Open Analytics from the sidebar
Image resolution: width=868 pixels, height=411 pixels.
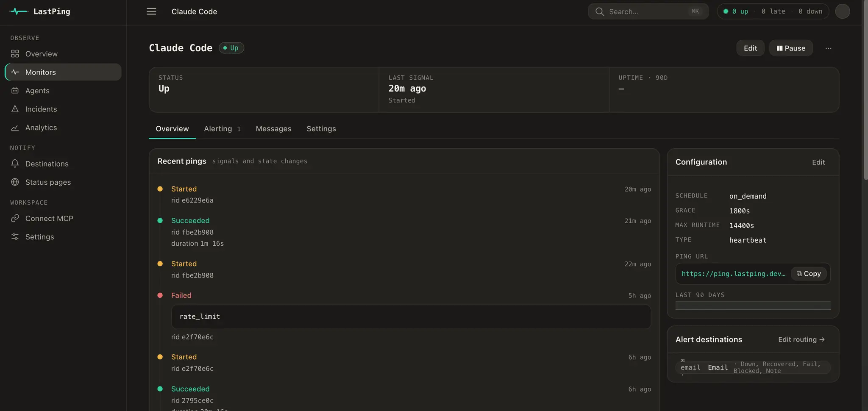[x=63, y=128]
